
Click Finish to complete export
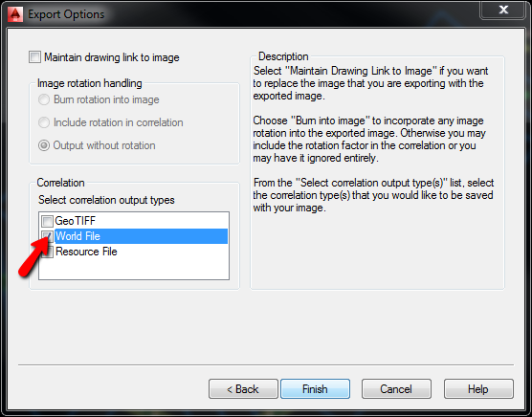(x=315, y=389)
